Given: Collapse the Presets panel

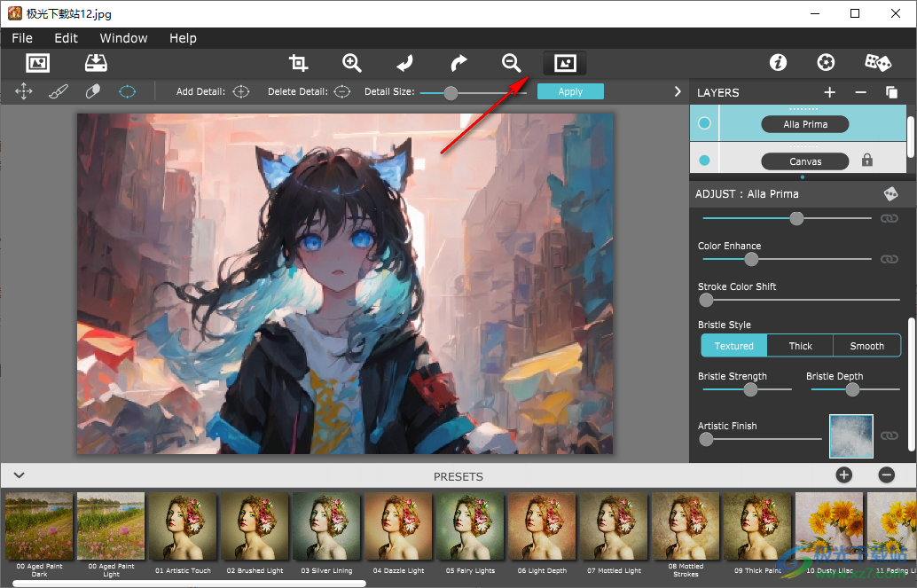Looking at the screenshot, I should coord(19,476).
